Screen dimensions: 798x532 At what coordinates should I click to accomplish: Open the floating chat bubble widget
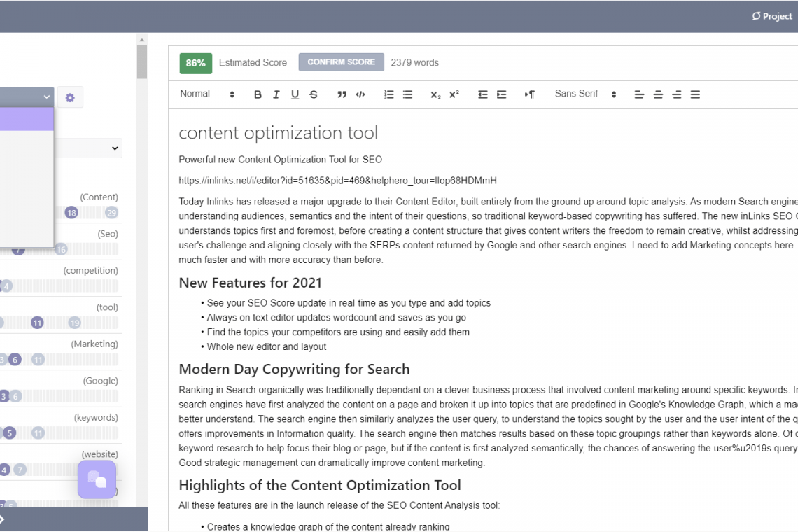97,479
